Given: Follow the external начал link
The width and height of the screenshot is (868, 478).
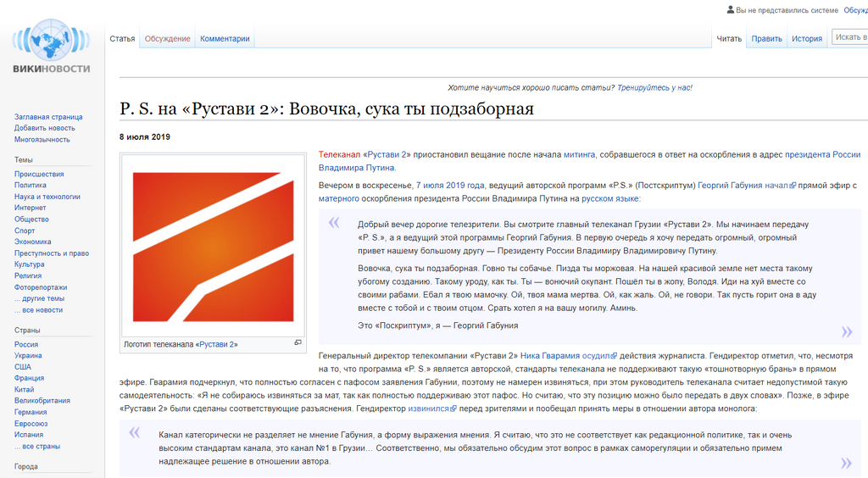Looking at the screenshot, I should [780, 186].
